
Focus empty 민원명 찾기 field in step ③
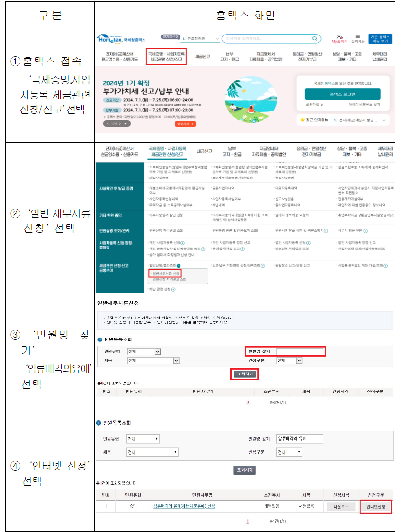point(300,352)
